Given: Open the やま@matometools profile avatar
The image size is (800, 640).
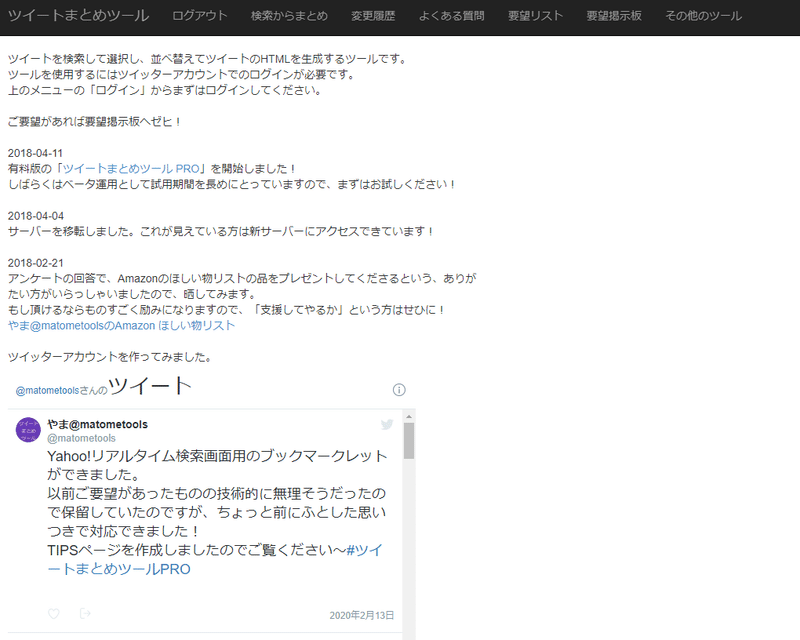Looking at the screenshot, I should coord(28,430).
